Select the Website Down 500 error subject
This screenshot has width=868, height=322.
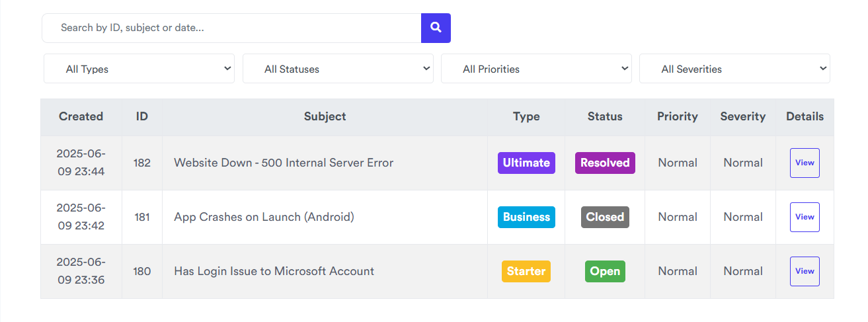pos(284,163)
